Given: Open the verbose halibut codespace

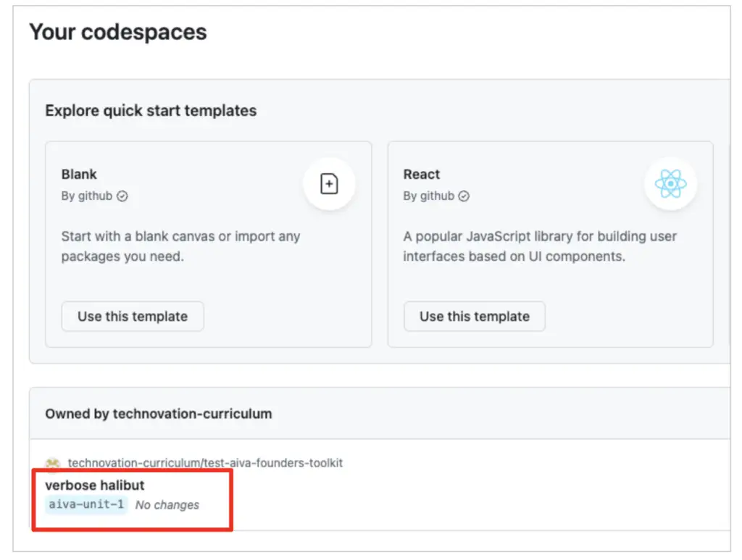Looking at the screenshot, I should (95, 485).
